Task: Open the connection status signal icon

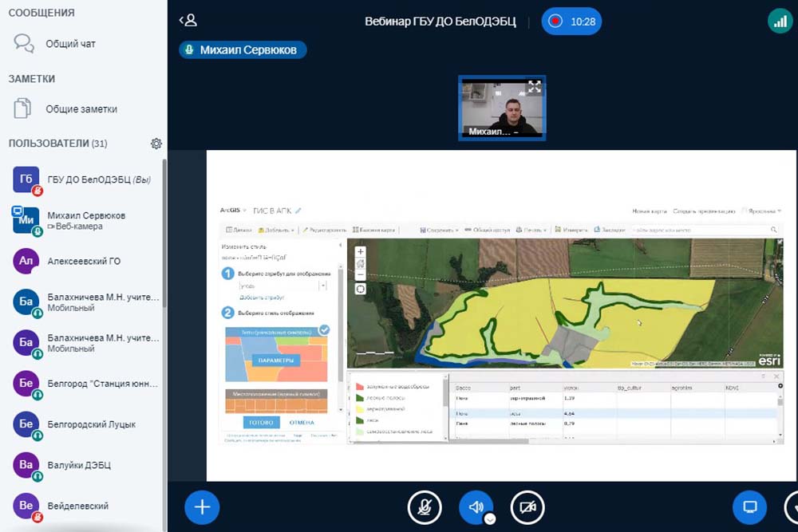Action: coord(779,21)
